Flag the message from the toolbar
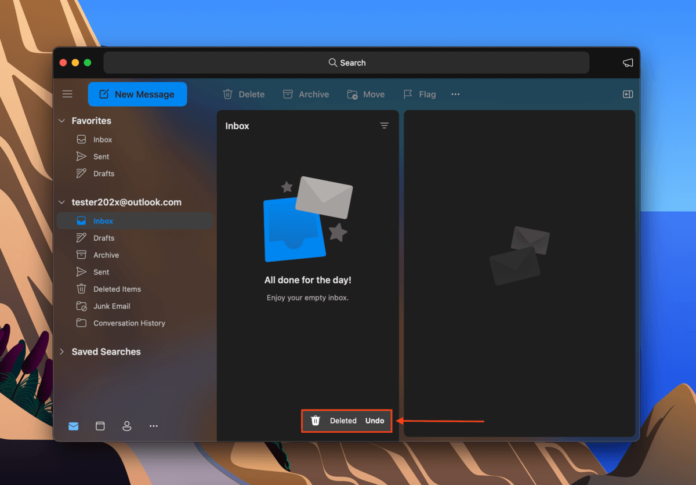696x485 pixels. point(419,94)
